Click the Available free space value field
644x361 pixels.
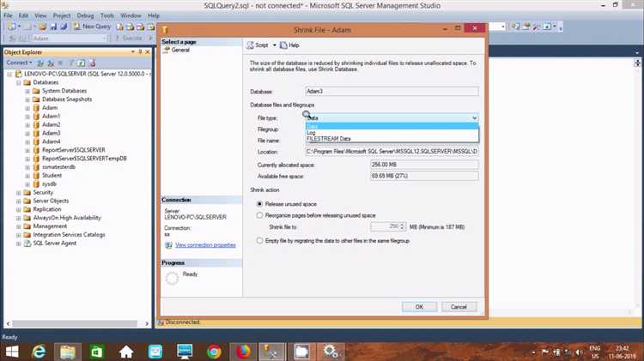click(x=424, y=176)
